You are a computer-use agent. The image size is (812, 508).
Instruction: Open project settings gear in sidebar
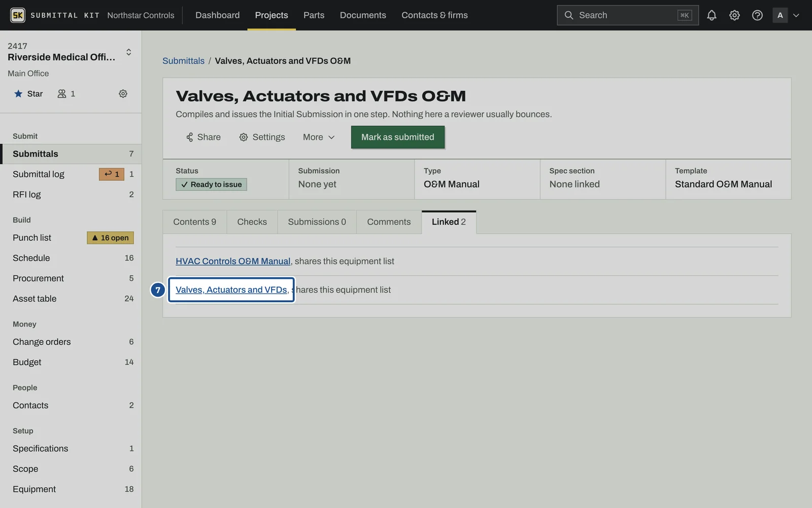[123, 93]
